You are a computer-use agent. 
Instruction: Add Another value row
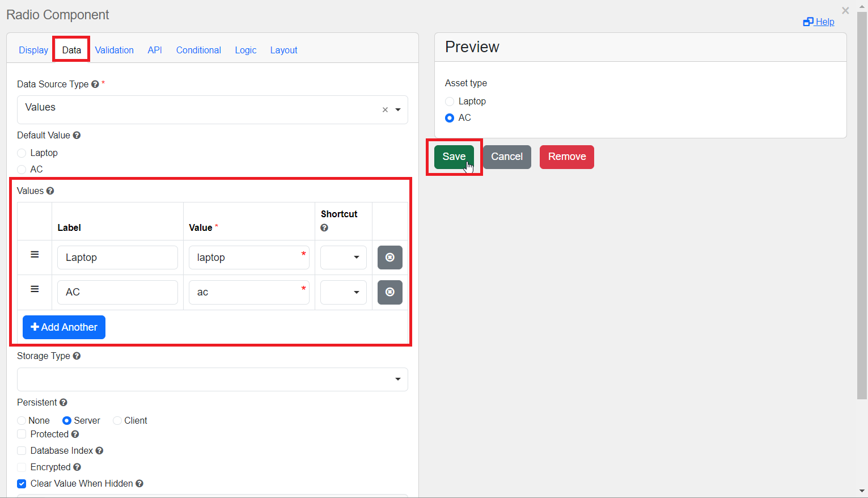click(x=64, y=327)
